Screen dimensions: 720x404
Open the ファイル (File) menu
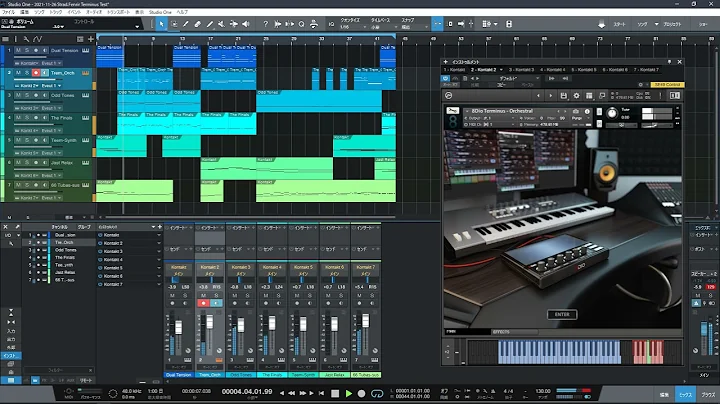[8, 12]
